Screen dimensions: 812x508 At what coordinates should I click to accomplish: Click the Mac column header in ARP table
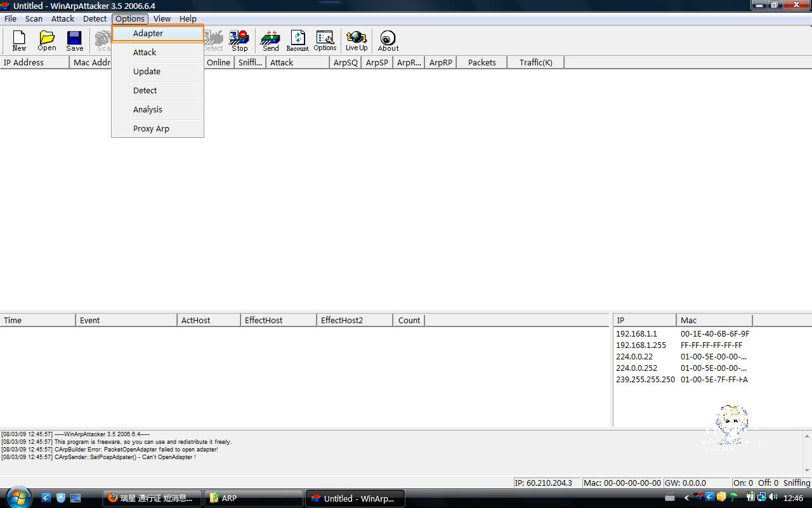pyautogui.click(x=715, y=320)
